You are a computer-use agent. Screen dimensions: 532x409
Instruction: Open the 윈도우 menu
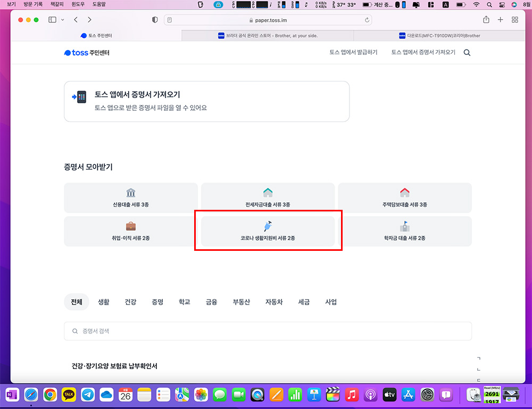point(78,4)
